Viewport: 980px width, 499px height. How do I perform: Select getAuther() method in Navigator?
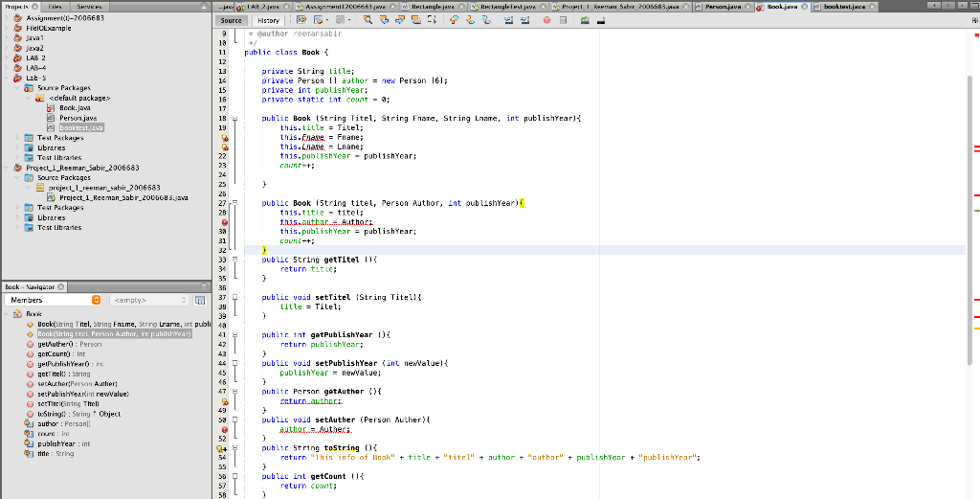tap(69, 344)
